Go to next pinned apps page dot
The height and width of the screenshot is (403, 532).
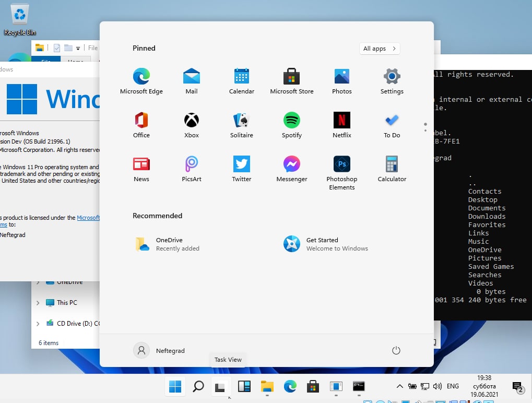(425, 131)
